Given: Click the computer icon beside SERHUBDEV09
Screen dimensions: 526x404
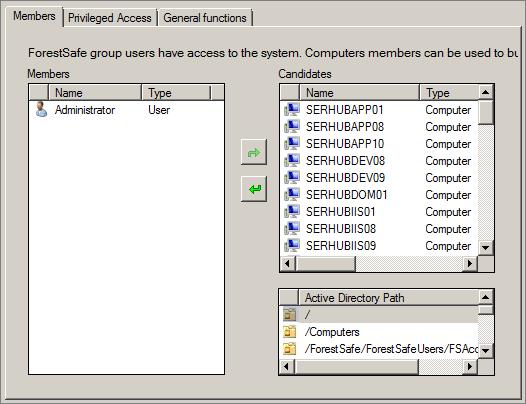Looking at the screenshot, I should [292, 178].
